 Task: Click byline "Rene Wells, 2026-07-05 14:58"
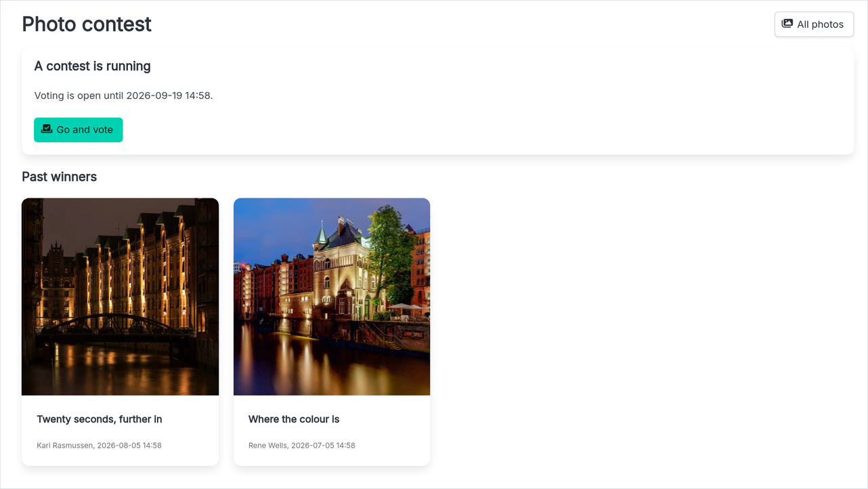pyautogui.click(x=302, y=446)
